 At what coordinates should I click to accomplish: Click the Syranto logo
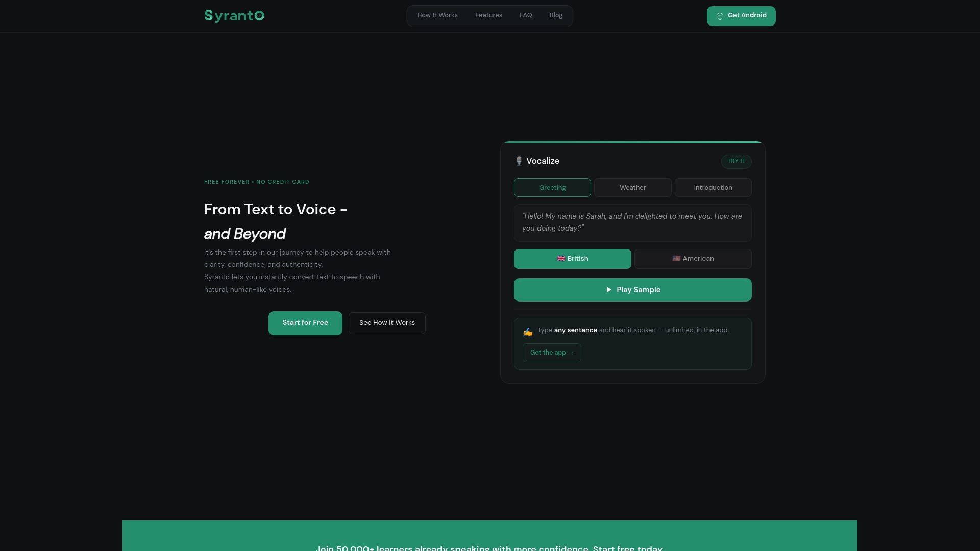point(234,16)
